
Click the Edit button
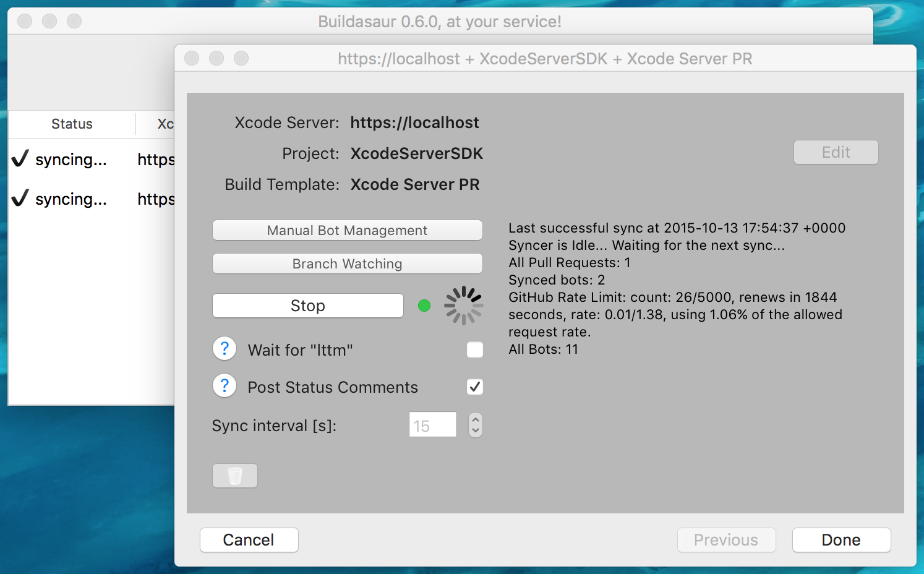(x=836, y=152)
